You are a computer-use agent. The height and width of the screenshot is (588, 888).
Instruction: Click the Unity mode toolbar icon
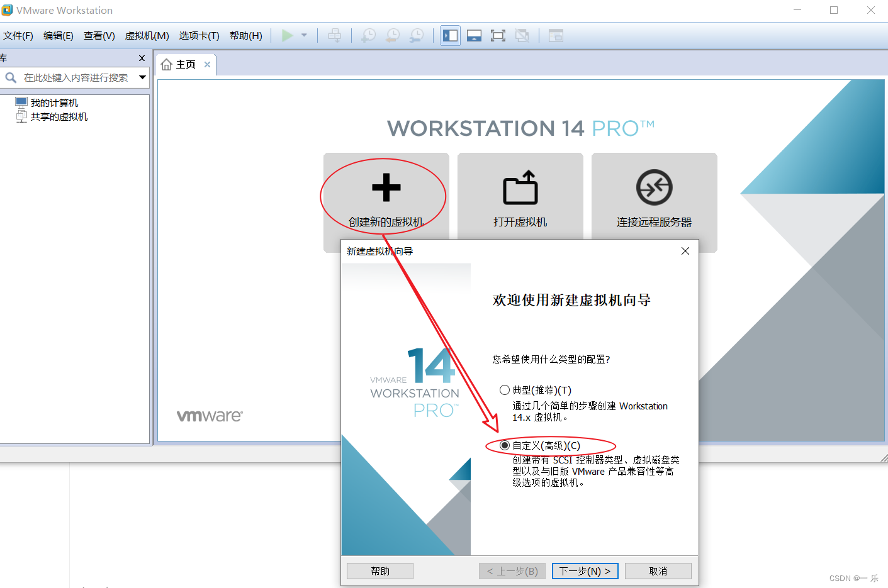tap(522, 36)
